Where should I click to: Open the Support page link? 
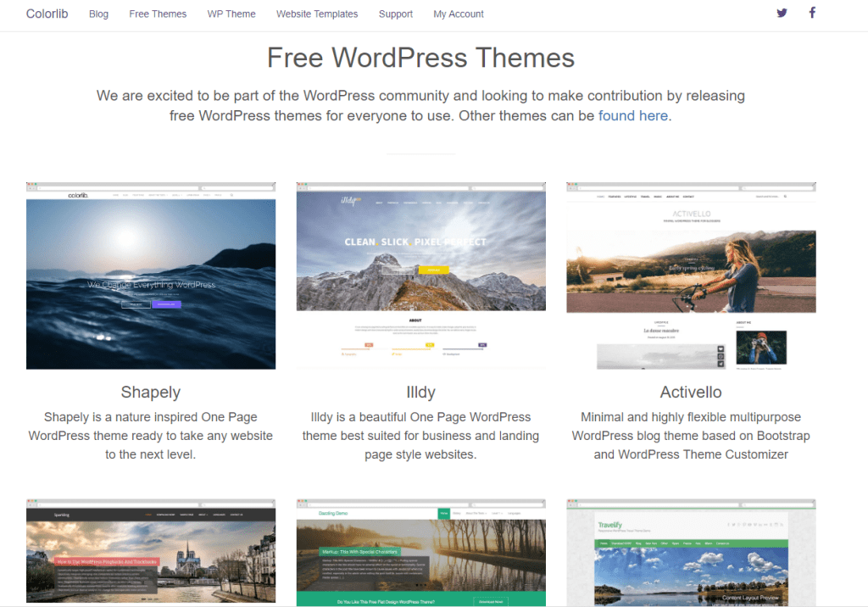(396, 14)
